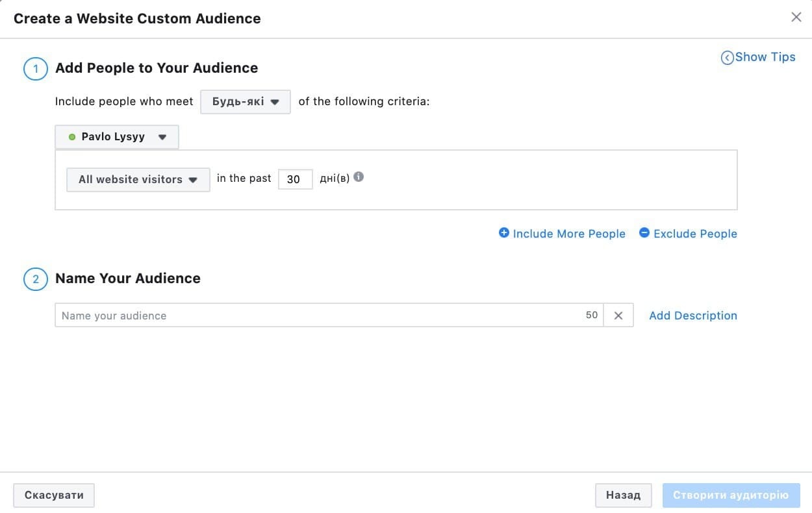812x513 pixels.
Task: Click the Створити аудиторію button
Action: coord(731,495)
